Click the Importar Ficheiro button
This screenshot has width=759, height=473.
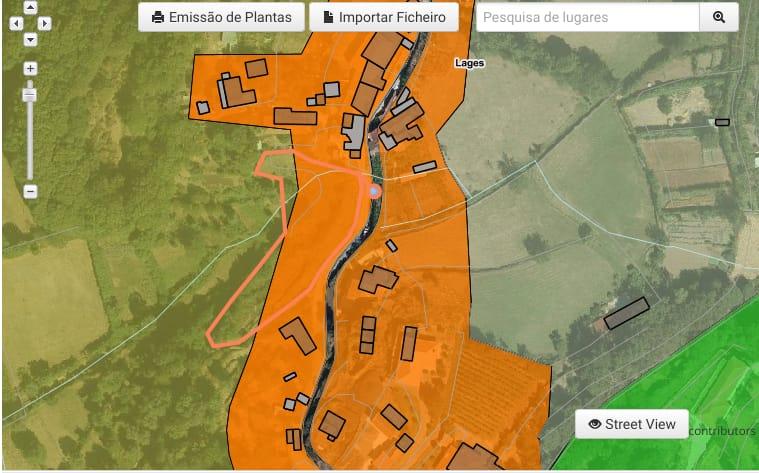coord(384,17)
